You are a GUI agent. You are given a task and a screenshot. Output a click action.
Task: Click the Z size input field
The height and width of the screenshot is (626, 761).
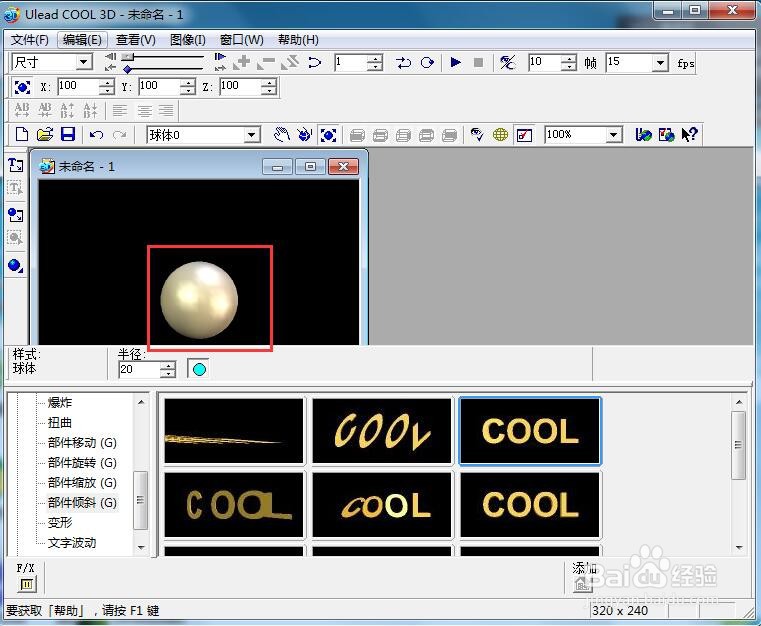(240, 87)
